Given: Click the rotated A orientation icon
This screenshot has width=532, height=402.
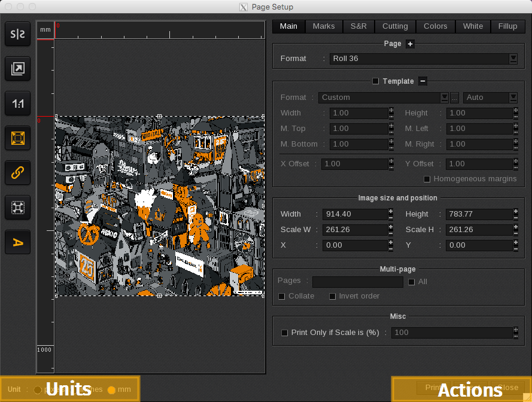Looking at the screenshot, I should pos(18,242).
